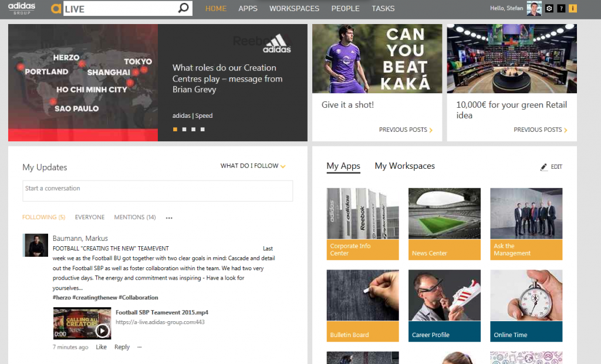
Task: Click the search magnifier icon
Action: coord(184,8)
